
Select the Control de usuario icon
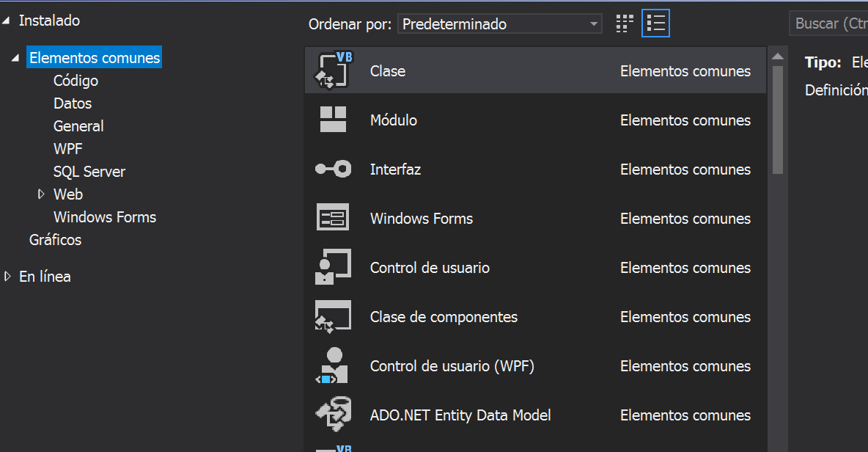coord(333,267)
